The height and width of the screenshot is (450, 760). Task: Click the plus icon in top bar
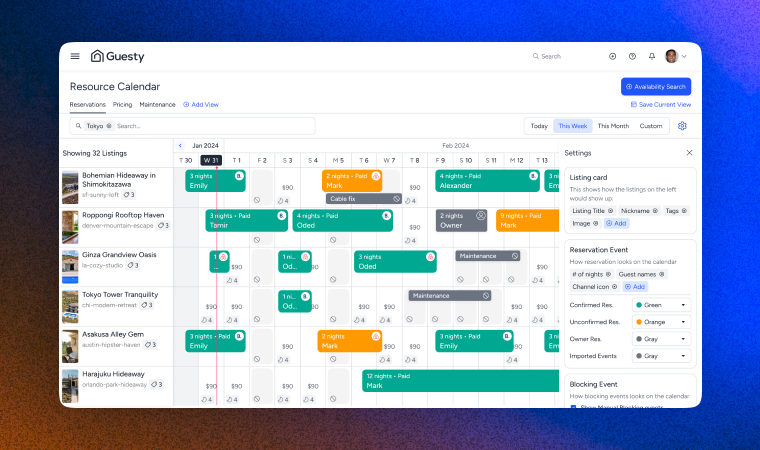(x=612, y=56)
